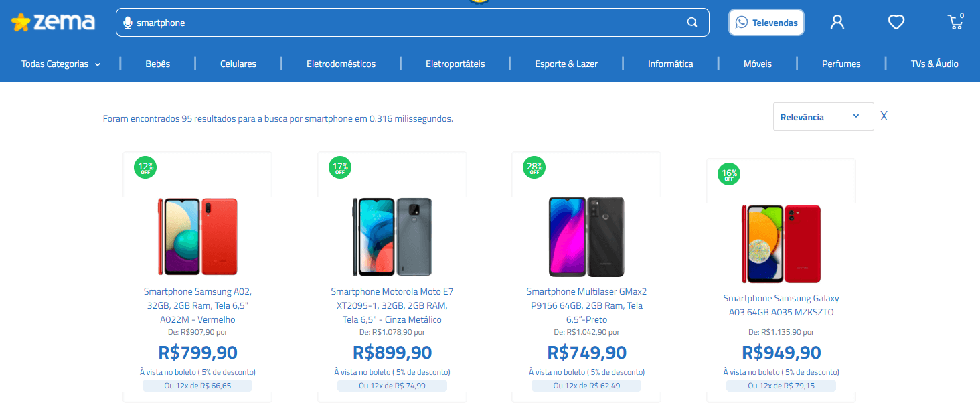Click the X to clear the filter
Image resolution: width=980 pixels, height=415 pixels.
click(884, 115)
